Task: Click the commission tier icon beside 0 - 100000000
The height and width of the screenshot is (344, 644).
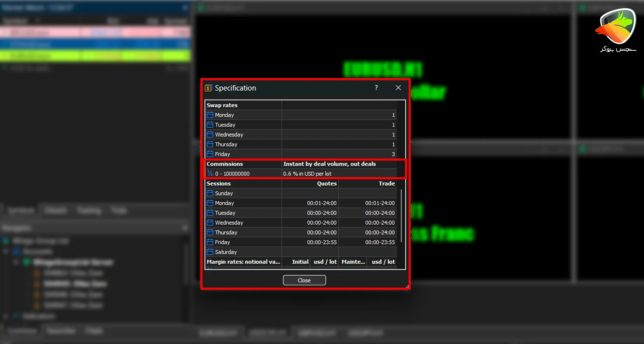Action: point(210,173)
